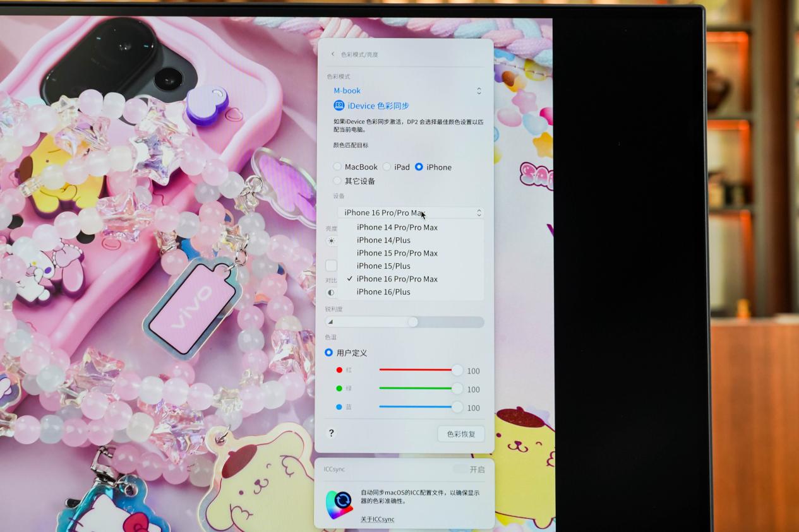799x532 pixels.
Task: Click the sharpness triangle icon
Action: [330, 322]
